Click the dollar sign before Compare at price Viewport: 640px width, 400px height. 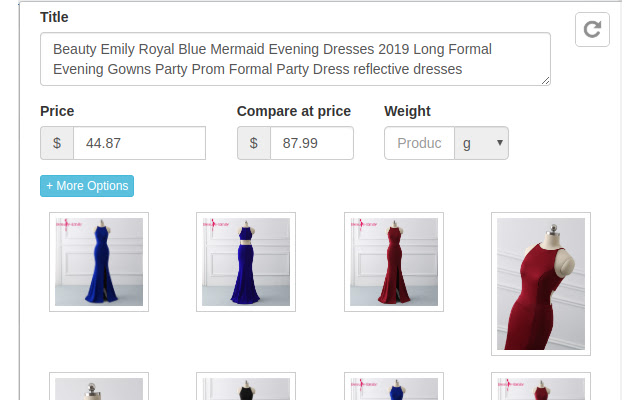pyautogui.click(x=254, y=143)
